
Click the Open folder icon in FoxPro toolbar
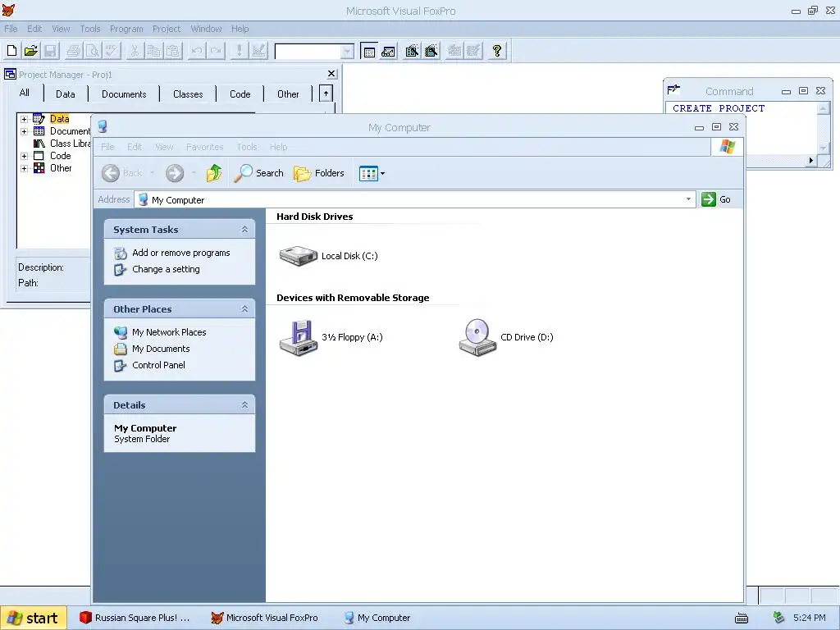(31, 51)
